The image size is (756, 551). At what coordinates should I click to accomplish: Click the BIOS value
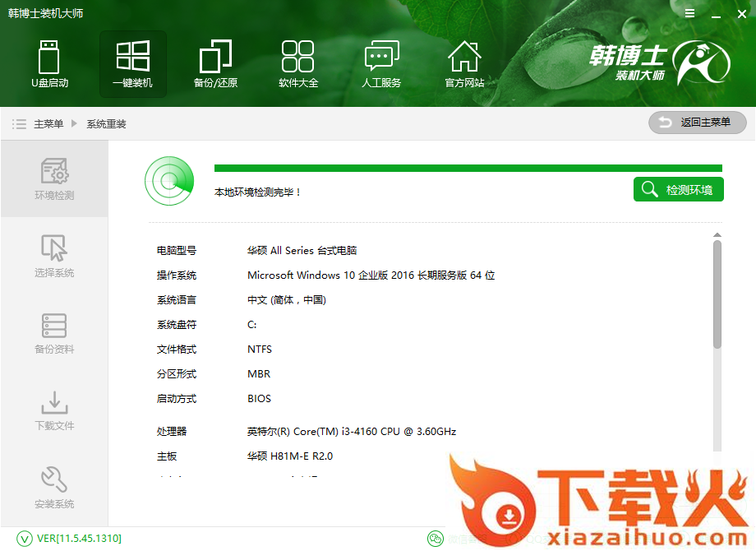259,399
